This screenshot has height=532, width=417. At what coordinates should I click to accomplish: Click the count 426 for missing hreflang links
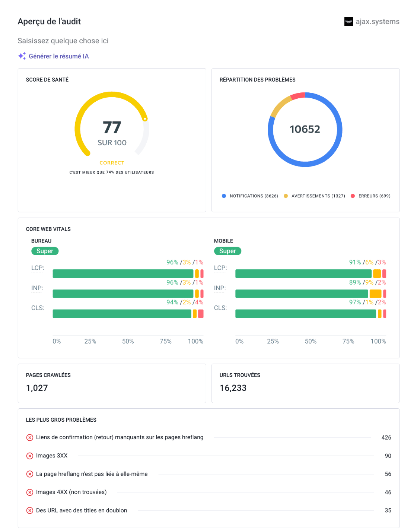386,437
